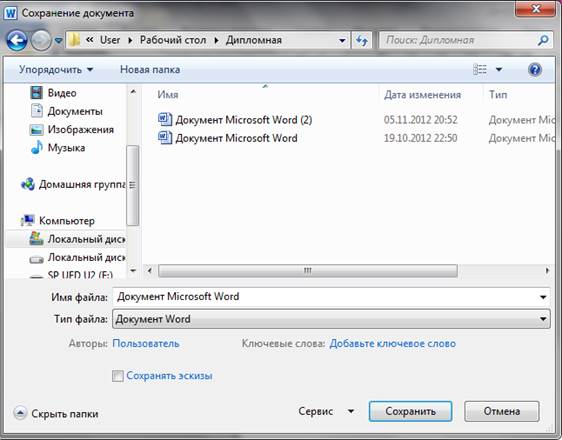
Task: Collapse folders with the Скрыть папки arrow icon
Action: tap(20, 413)
